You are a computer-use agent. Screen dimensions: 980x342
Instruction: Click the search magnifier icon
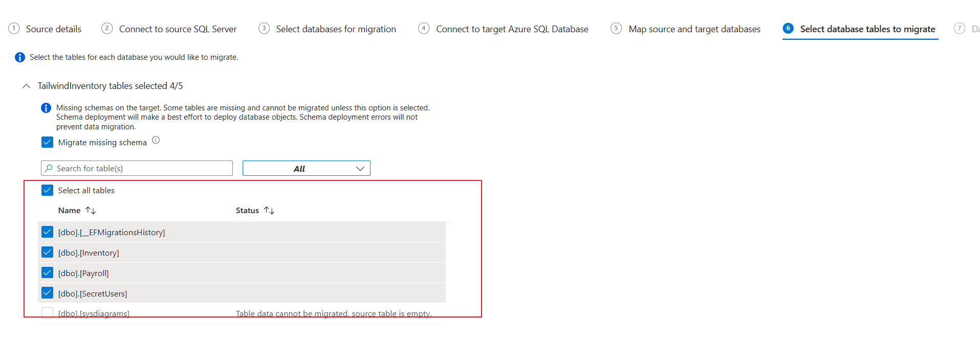point(49,168)
